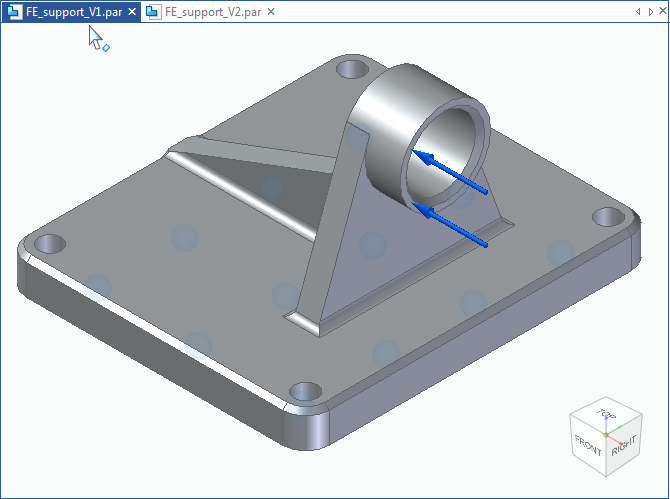The image size is (670, 499).
Task: Select the mounting hole behind the cylindrical boss
Action: coord(352,69)
